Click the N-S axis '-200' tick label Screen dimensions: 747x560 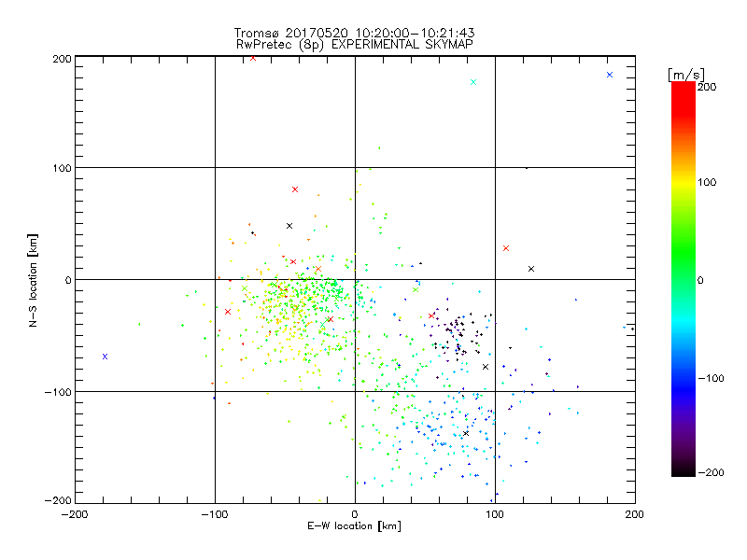(58, 500)
